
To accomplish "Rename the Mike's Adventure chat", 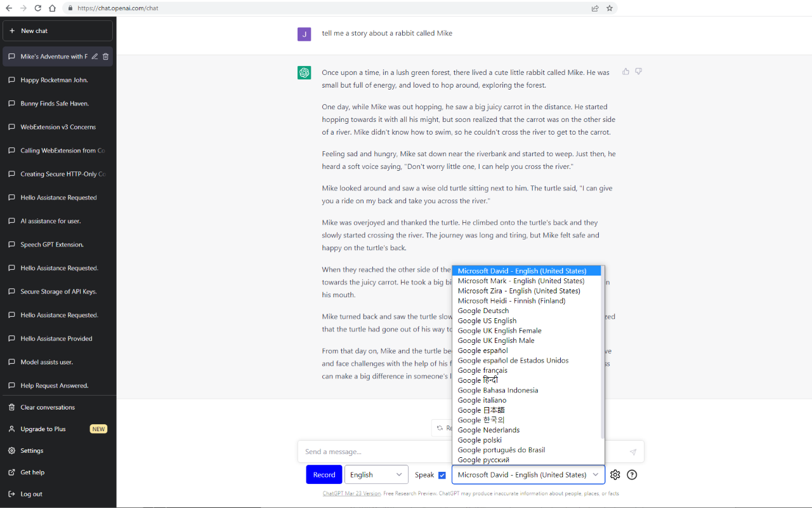I will point(95,57).
